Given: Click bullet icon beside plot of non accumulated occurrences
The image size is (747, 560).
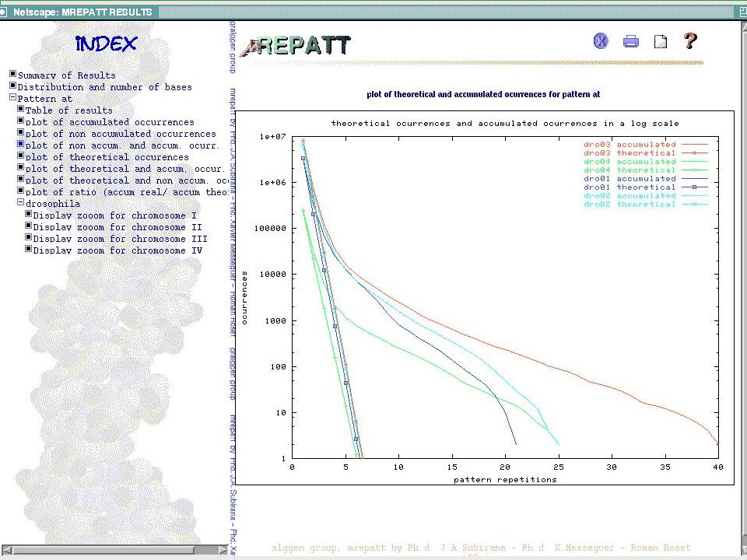Looking at the screenshot, I should 20,132.
